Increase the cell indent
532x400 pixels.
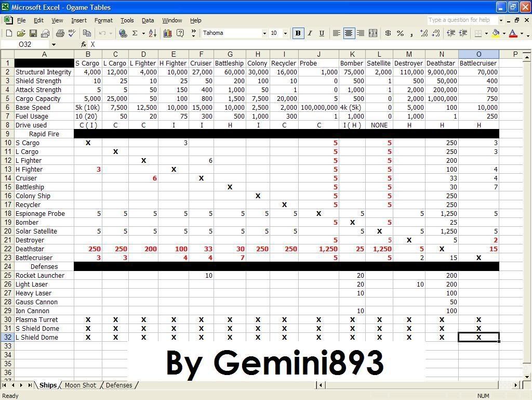coord(463,33)
